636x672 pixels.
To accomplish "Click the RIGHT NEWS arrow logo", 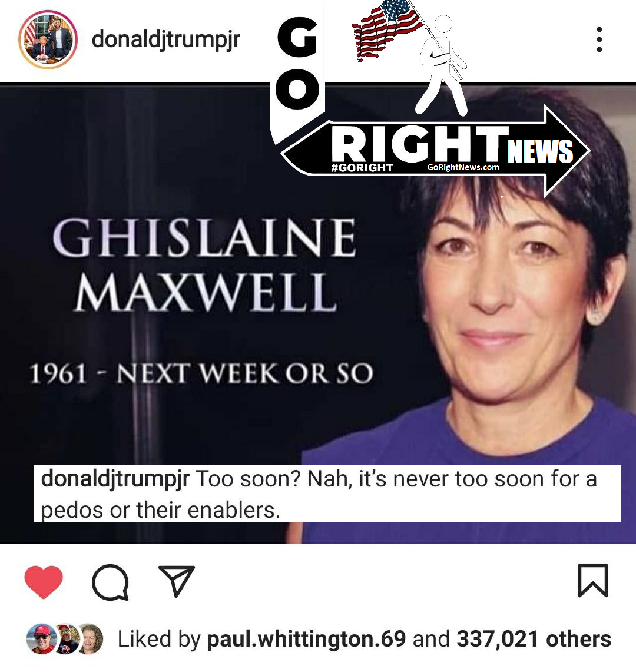I will click(x=435, y=151).
